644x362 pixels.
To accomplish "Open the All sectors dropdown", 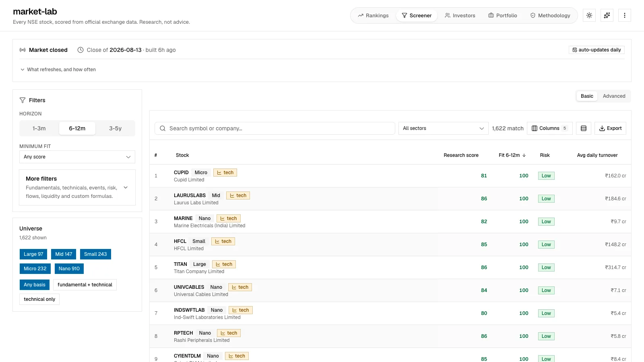I will tap(444, 128).
